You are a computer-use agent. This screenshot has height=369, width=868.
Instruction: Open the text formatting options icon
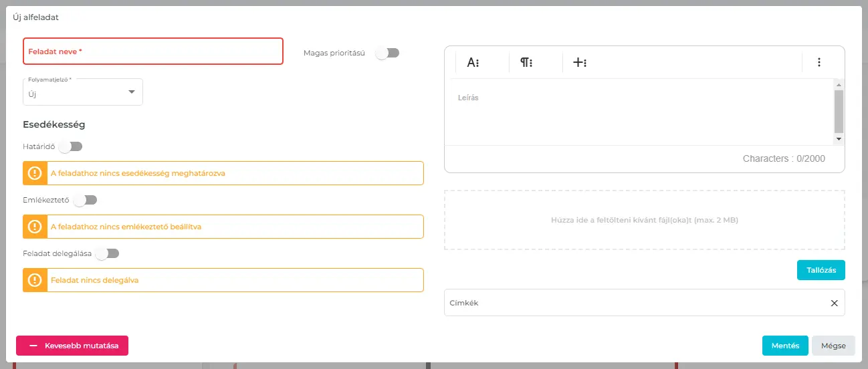(473, 63)
